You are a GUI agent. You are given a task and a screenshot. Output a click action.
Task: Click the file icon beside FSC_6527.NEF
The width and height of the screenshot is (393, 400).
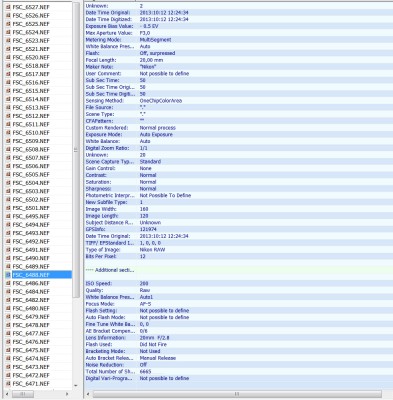8,7
